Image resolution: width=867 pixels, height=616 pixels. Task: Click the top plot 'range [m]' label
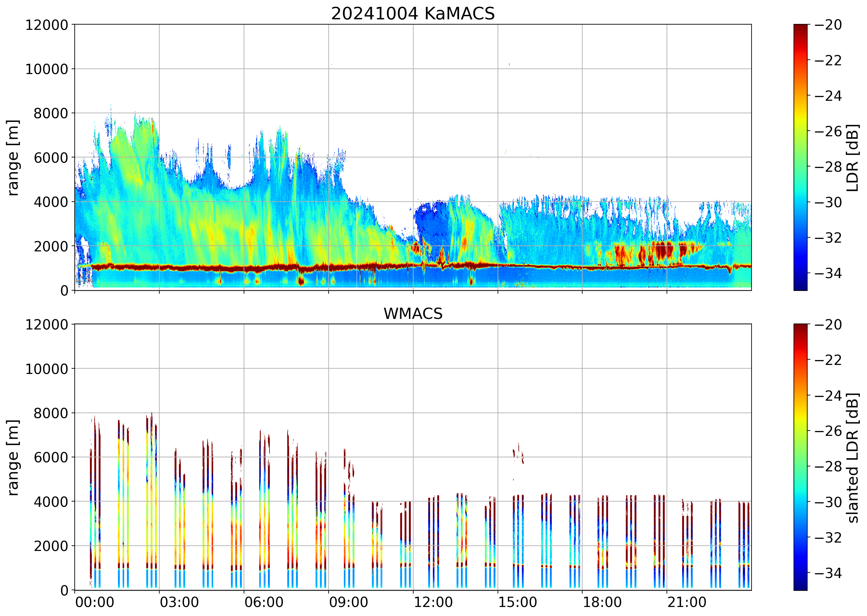[13, 157]
